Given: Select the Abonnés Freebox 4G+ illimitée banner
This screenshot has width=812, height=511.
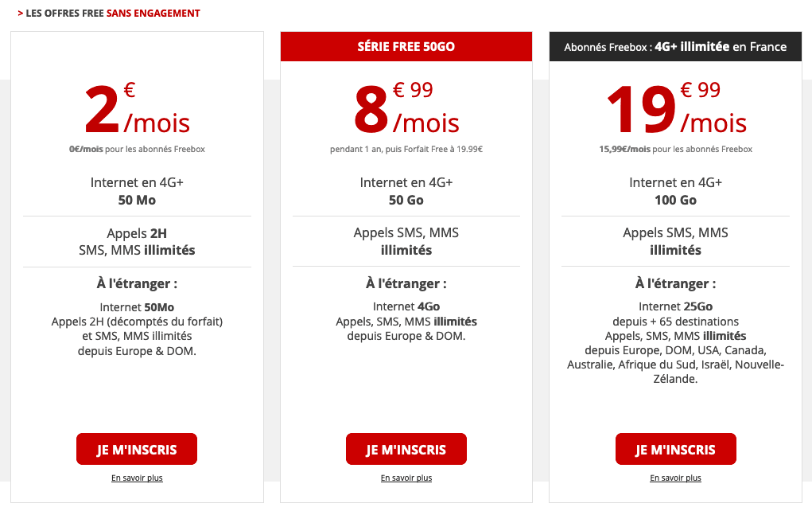Looking at the screenshot, I should 675,45.
